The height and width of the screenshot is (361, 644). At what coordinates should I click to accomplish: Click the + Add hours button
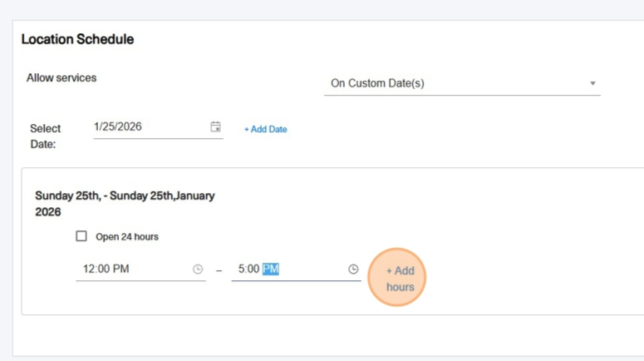coord(396,278)
